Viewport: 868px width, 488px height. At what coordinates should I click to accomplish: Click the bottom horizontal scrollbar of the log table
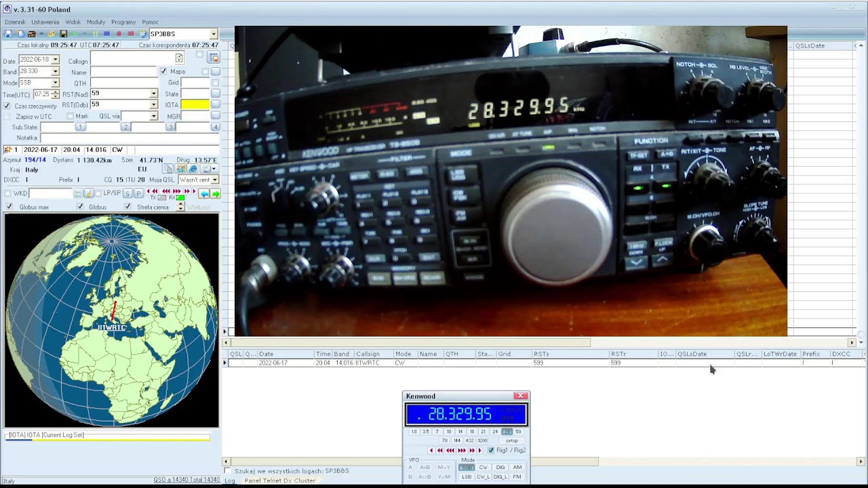point(542,462)
